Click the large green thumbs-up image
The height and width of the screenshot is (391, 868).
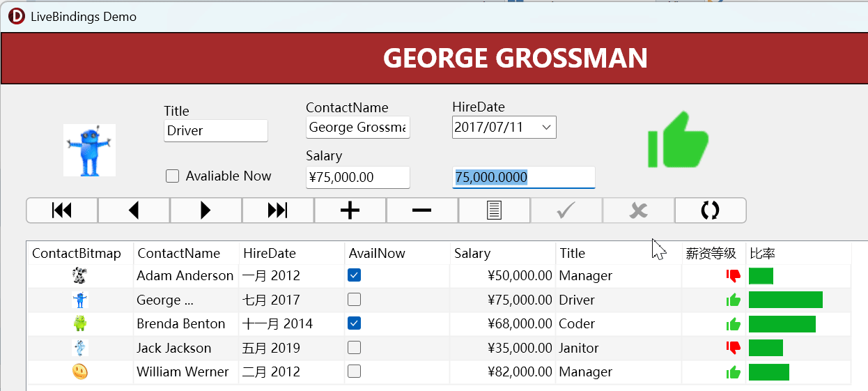(x=677, y=140)
